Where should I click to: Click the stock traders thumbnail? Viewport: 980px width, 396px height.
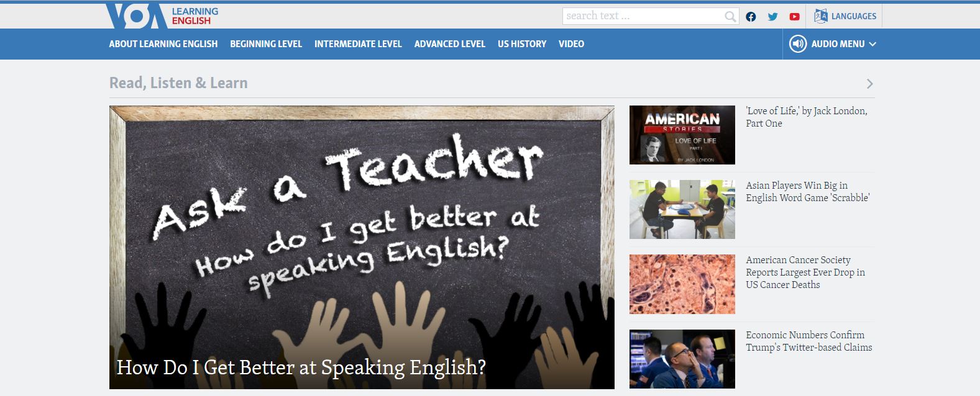click(682, 359)
